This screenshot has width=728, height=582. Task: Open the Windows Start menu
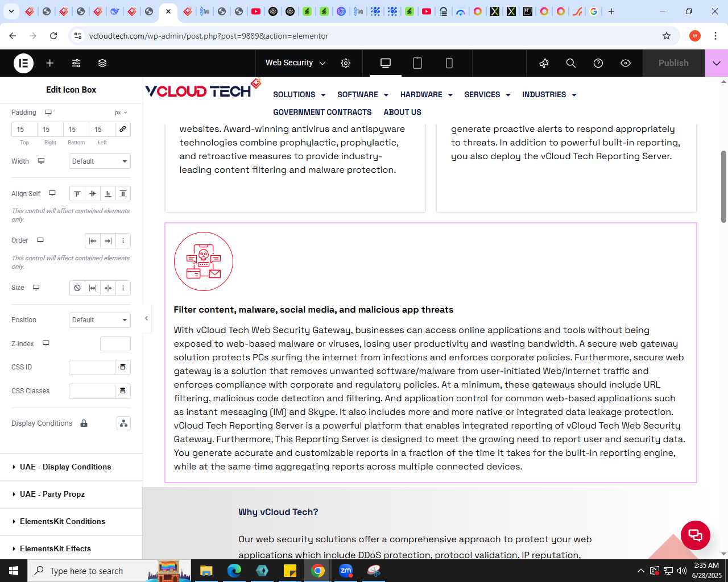point(14,571)
